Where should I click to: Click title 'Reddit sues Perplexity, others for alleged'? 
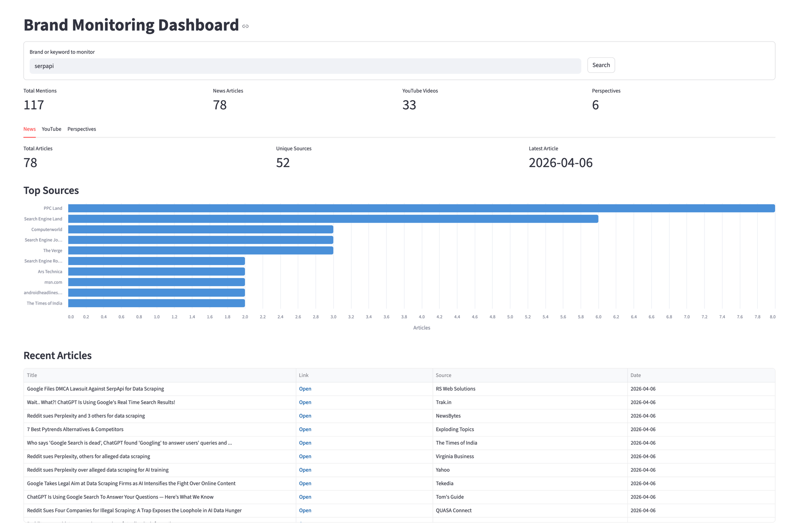[x=89, y=457]
